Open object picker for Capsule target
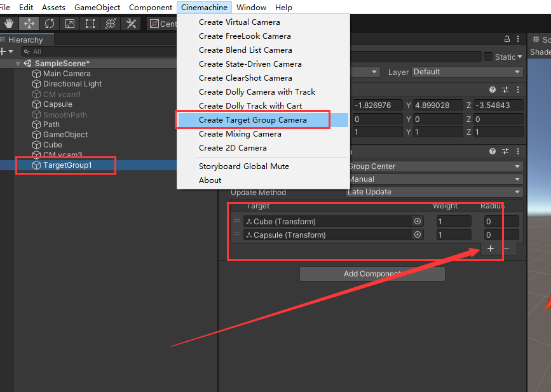 pyautogui.click(x=418, y=234)
